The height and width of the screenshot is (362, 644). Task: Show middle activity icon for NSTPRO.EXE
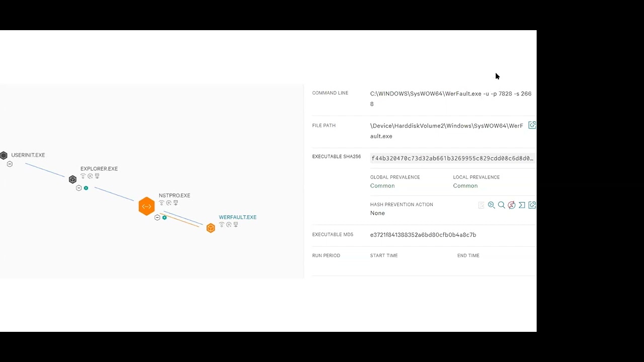point(169,203)
